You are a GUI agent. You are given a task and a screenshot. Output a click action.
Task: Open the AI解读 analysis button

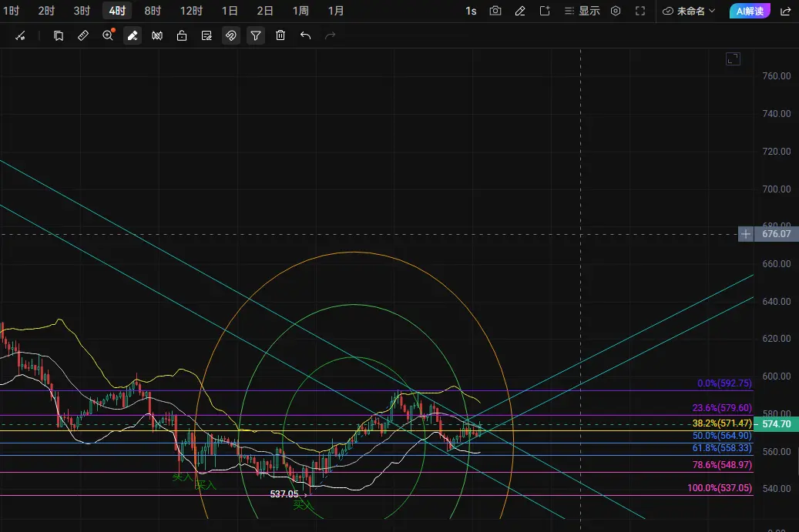point(750,11)
